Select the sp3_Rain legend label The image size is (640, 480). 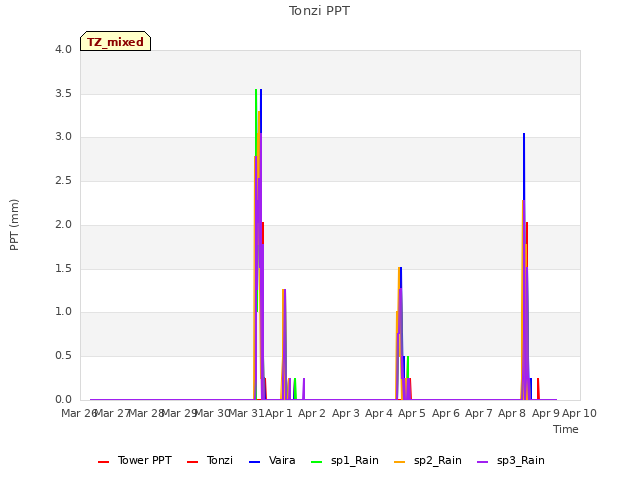click(520, 460)
